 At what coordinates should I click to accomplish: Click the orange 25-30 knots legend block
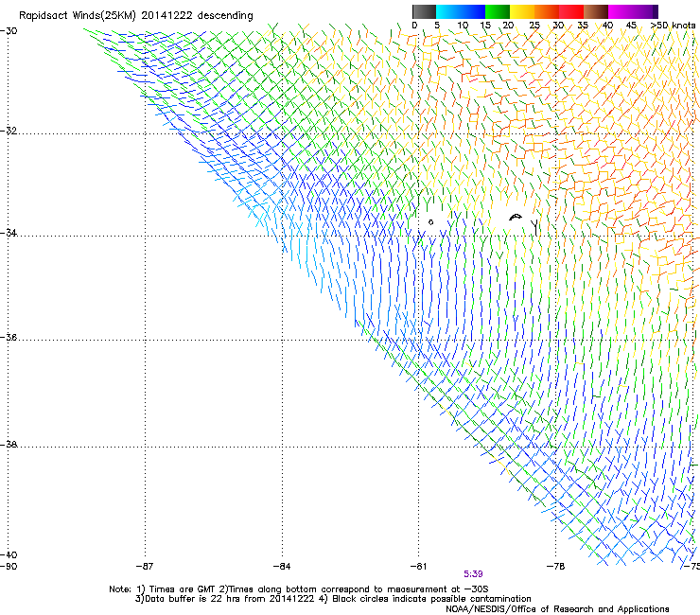[x=547, y=11]
